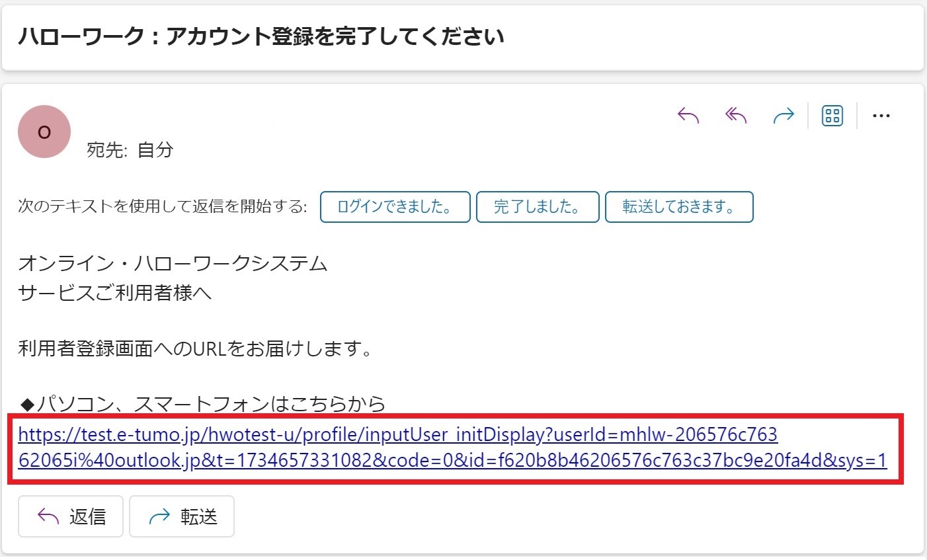Click the line "オンライン・ハローワークシステム"

click(173, 264)
